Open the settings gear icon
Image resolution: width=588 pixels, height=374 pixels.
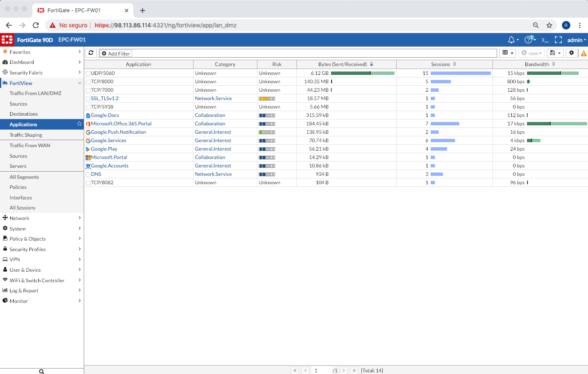coord(571,53)
